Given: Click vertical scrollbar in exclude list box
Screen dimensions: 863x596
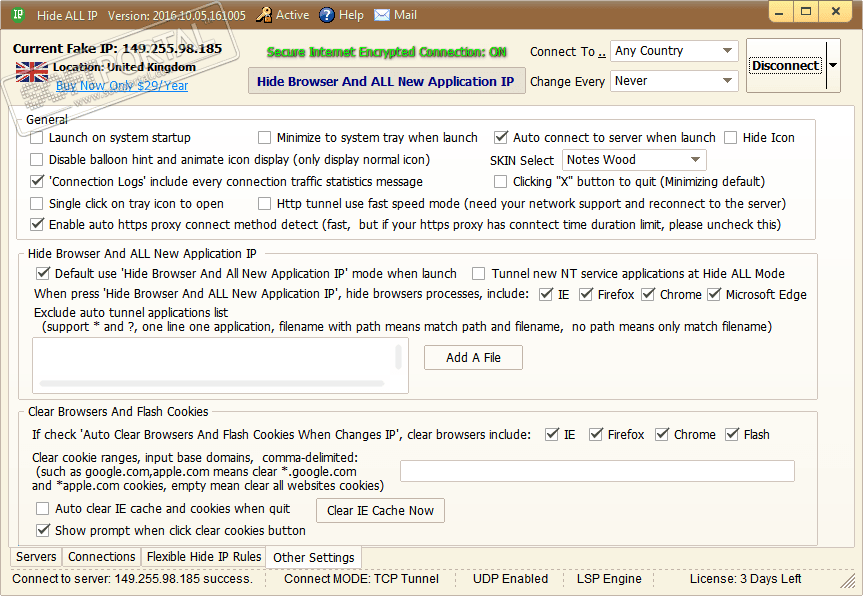Looking at the screenshot, I should [398, 357].
